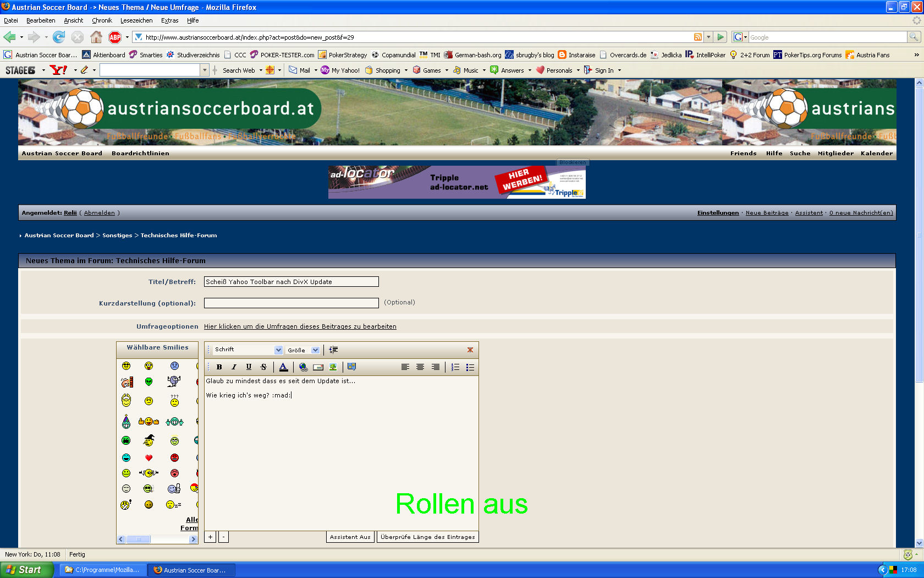Open the Datei menu
This screenshot has width=924, height=578.
11,20
